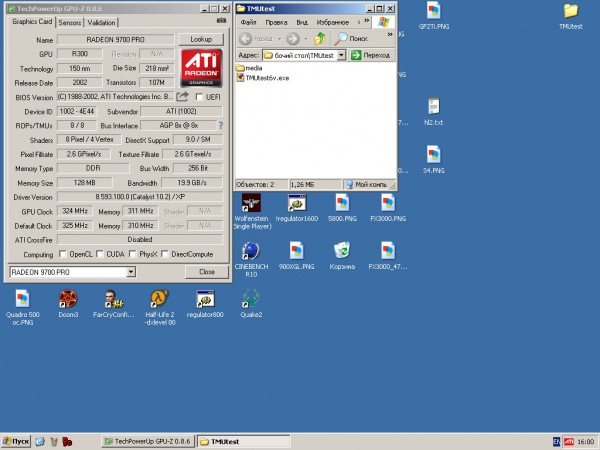Click the Переход go button
The width and height of the screenshot is (600, 450).
click(371, 55)
